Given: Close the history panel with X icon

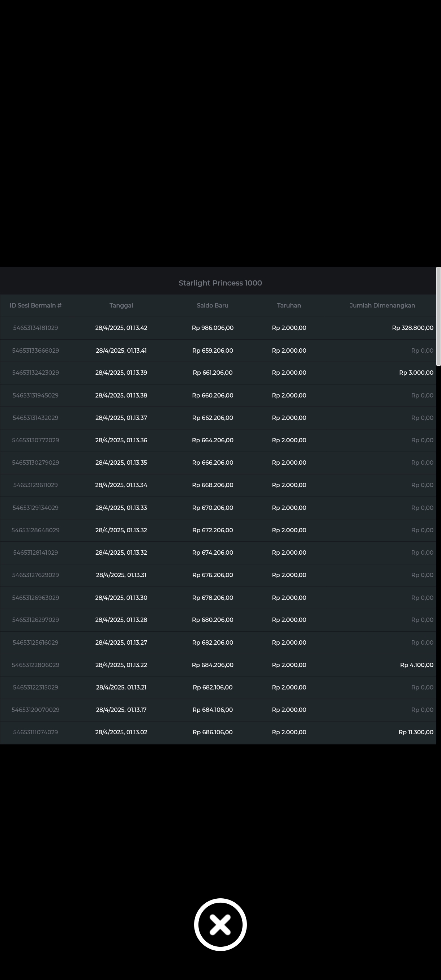Looking at the screenshot, I should click(x=220, y=924).
